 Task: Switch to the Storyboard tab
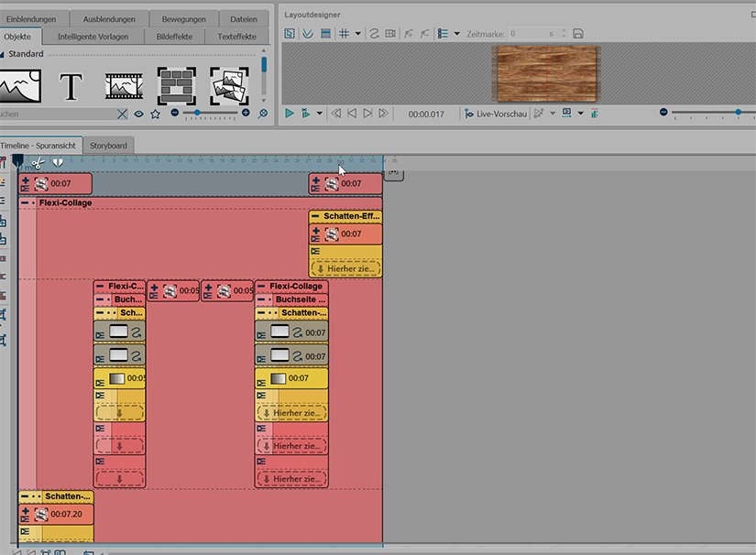click(x=108, y=146)
